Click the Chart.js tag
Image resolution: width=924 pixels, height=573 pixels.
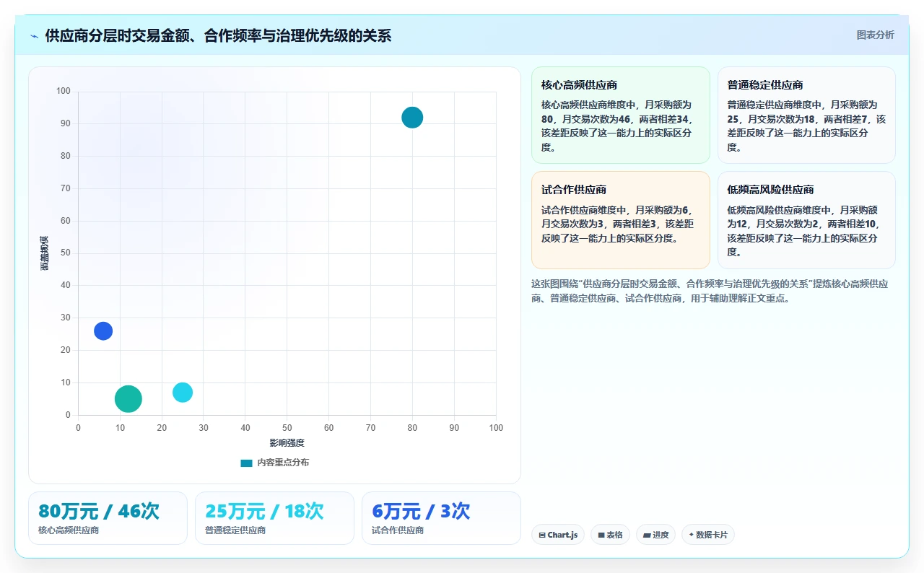[558, 535]
